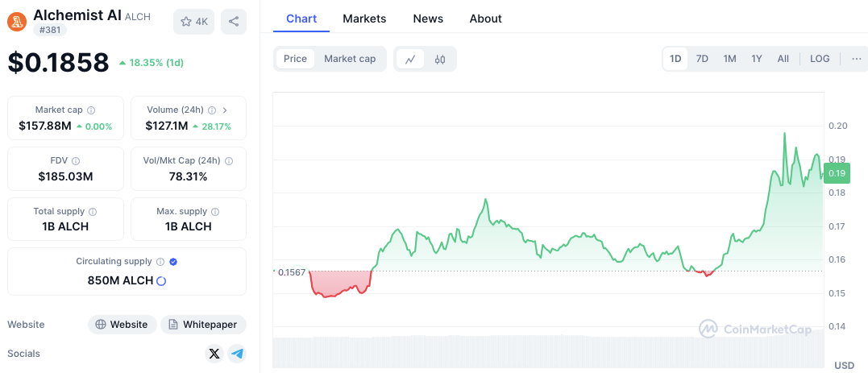Viewport: 868px width, 373px height.
Task: Click the volume bars below the chart
Action: click(548, 351)
